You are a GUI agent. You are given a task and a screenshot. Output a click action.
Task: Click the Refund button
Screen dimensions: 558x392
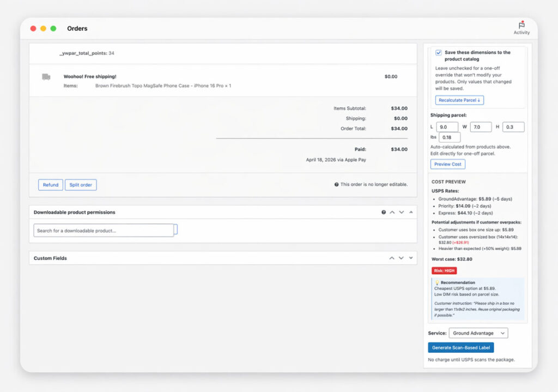[x=51, y=185]
